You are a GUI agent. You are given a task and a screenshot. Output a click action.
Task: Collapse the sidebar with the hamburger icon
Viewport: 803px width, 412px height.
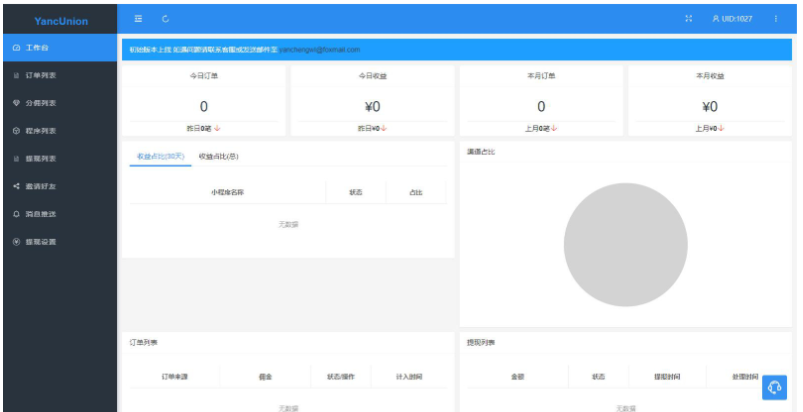138,19
